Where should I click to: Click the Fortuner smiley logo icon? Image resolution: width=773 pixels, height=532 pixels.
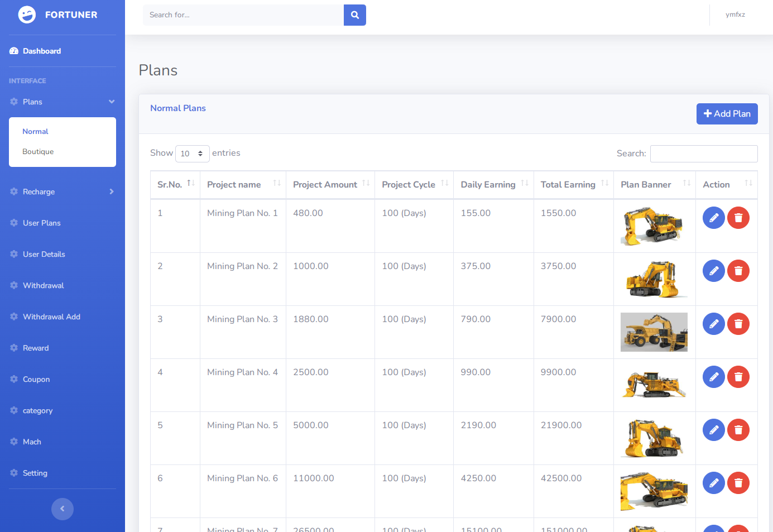tap(27, 15)
